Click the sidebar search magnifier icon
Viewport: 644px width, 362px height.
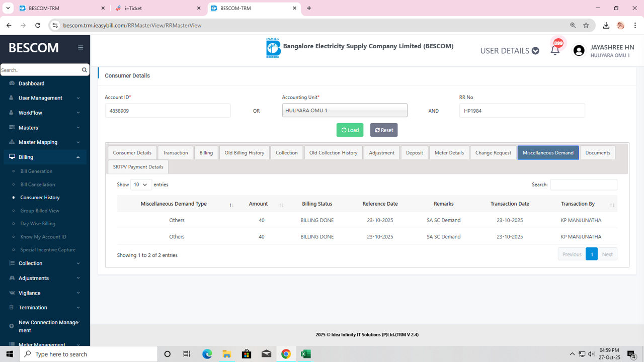85,70
